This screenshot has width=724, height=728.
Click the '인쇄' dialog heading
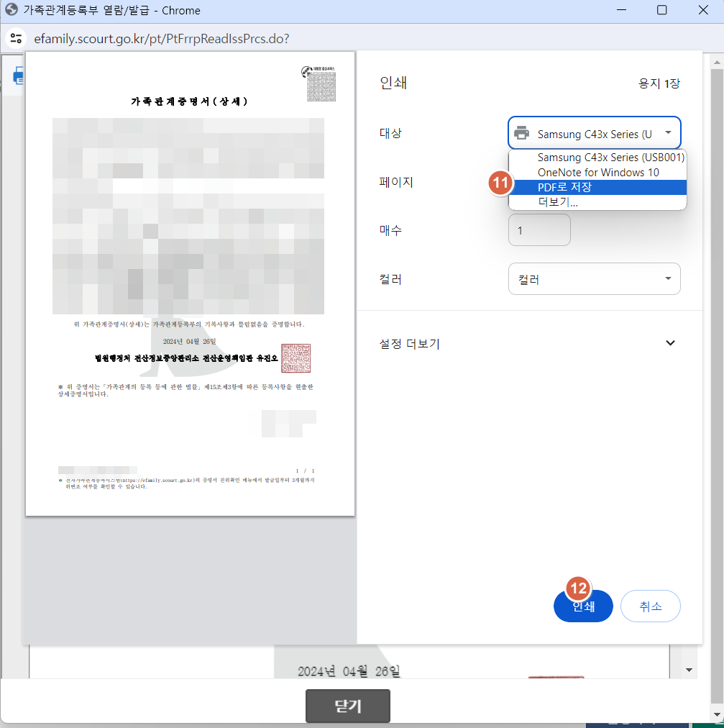click(x=393, y=83)
